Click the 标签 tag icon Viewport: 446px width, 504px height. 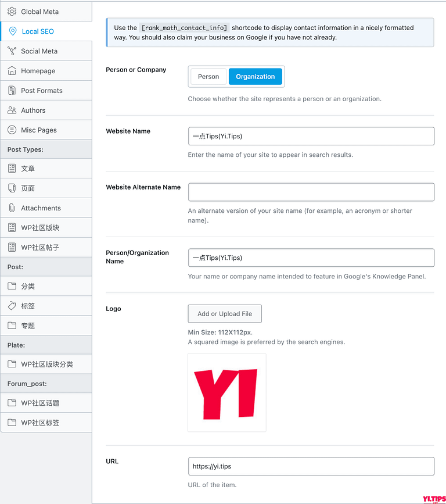click(12, 306)
